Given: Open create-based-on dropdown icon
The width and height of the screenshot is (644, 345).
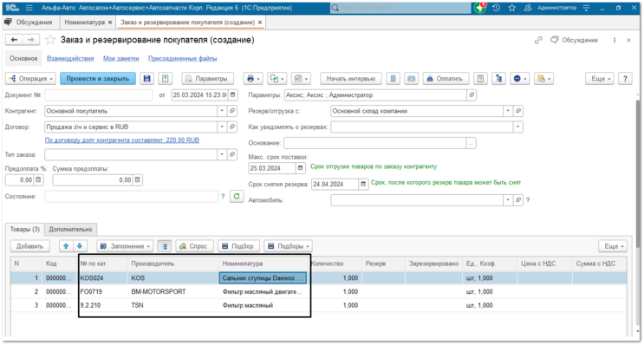Looking at the screenshot, I should 276,78.
